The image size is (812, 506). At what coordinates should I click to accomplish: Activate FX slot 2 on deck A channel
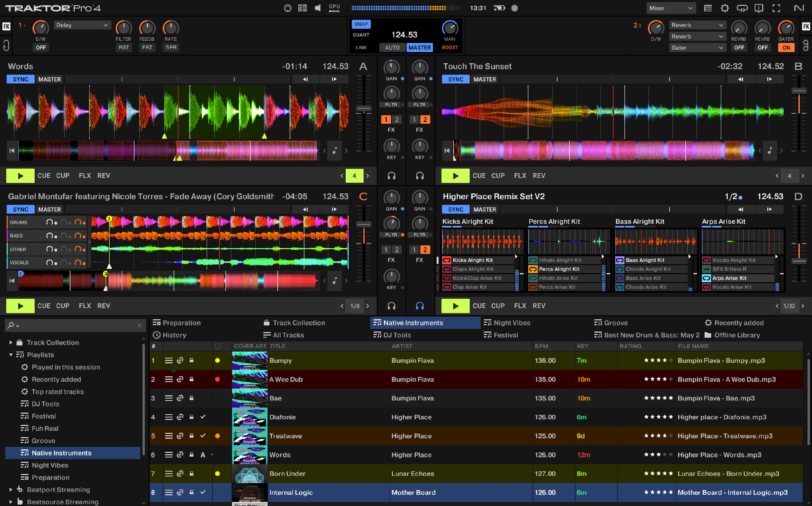[397, 119]
